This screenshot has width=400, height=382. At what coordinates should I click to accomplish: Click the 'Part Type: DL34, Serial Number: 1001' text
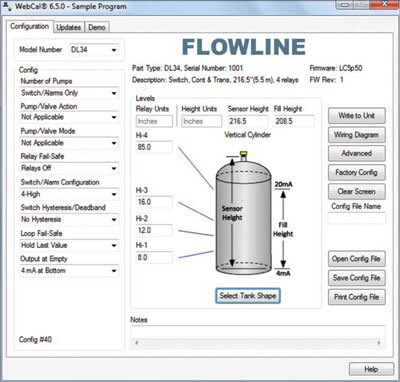click(188, 68)
